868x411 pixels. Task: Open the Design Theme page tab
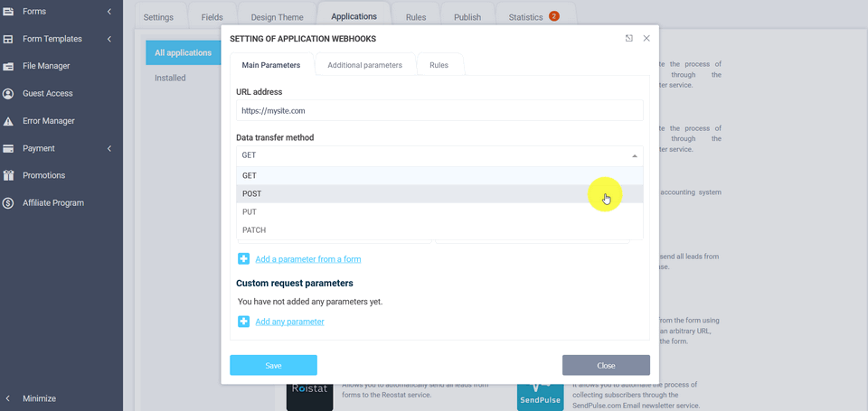[x=277, y=17]
